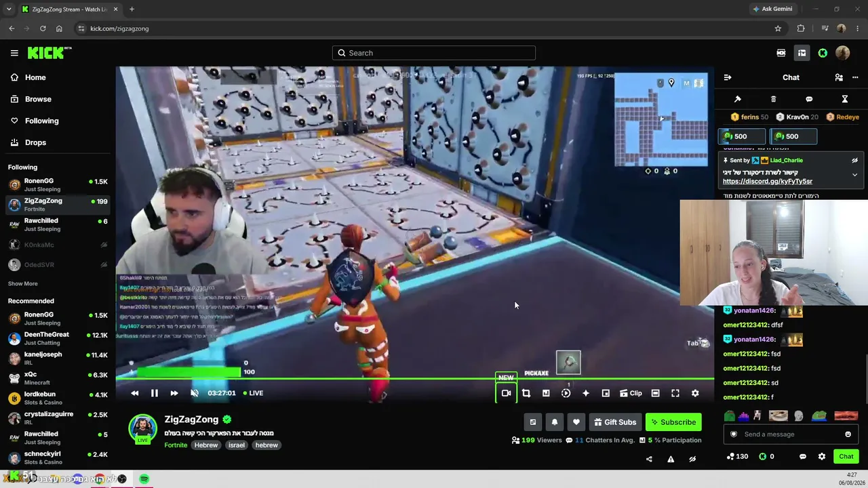The image size is (868, 488).
Task: Click the chat bubble icon in chat toolbar
Action: (809, 99)
